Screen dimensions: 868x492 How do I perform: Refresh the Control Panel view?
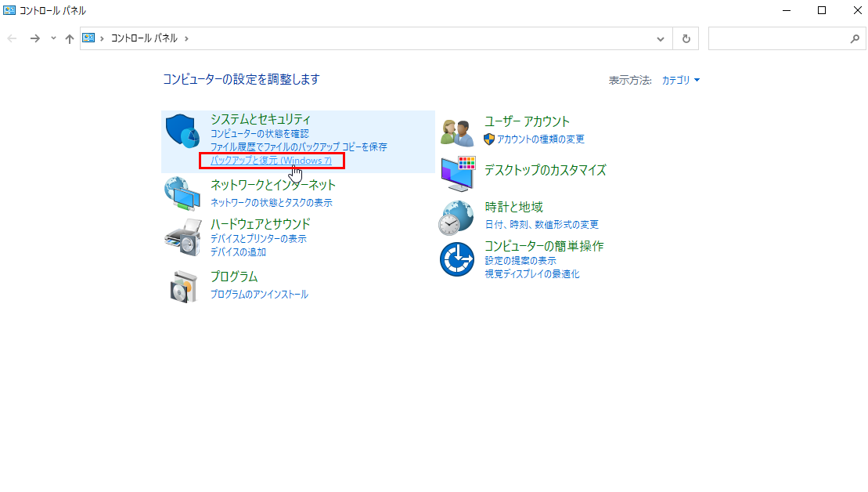[x=686, y=38]
